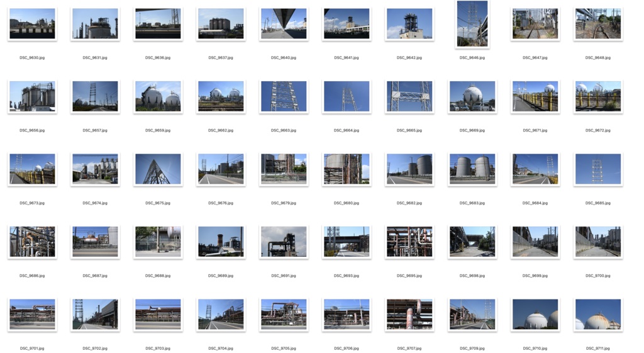Select the DSC_9700.jpg photo thumbnail
Screen dimensions: 644x353
(x=597, y=242)
